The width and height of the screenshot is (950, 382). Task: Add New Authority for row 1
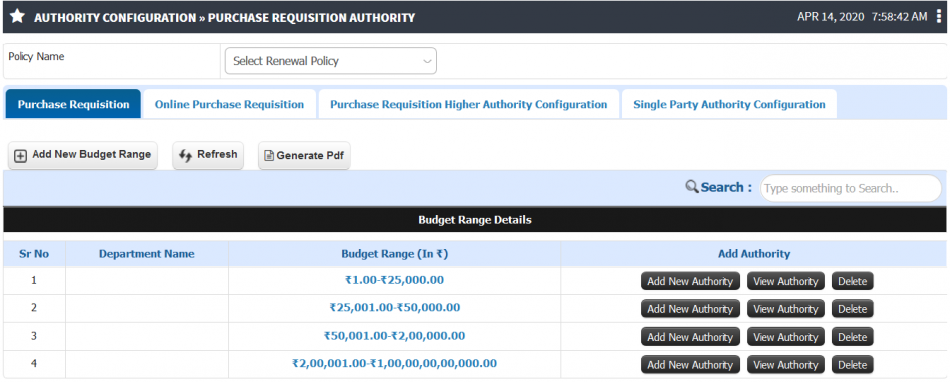pyautogui.click(x=690, y=281)
